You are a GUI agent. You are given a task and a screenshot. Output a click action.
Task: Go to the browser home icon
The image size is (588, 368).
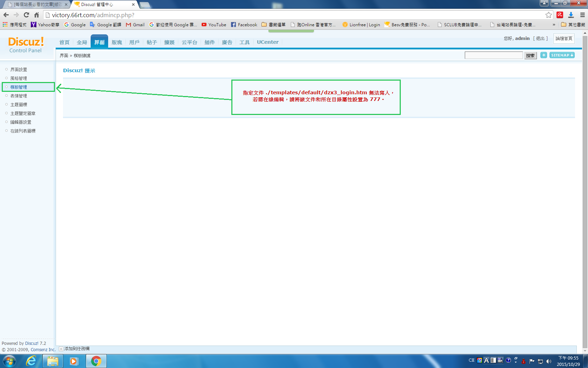pos(36,15)
